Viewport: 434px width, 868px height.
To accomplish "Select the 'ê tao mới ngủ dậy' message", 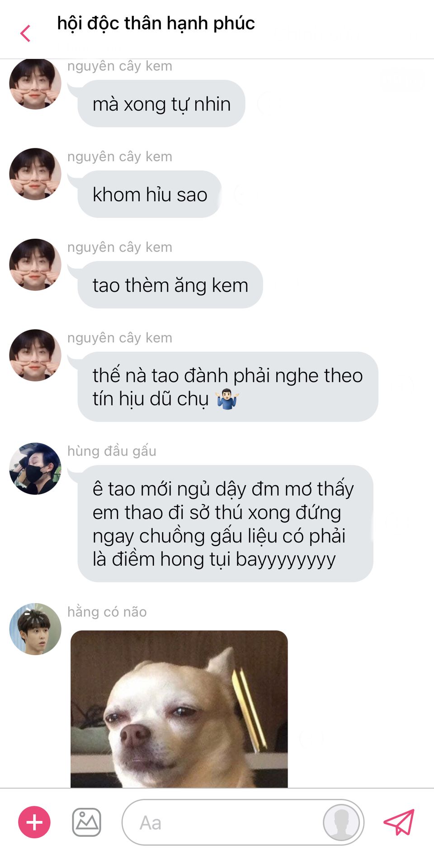I will click(225, 524).
